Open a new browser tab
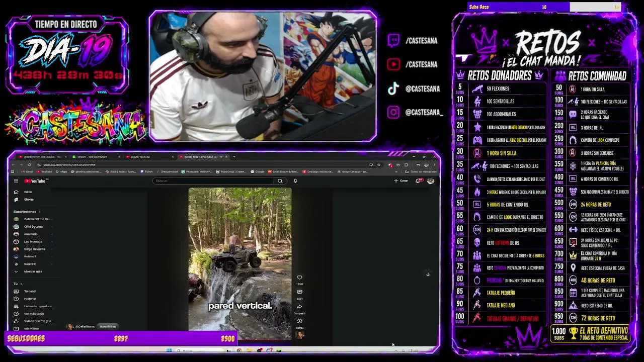 click(x=234, y=157)
